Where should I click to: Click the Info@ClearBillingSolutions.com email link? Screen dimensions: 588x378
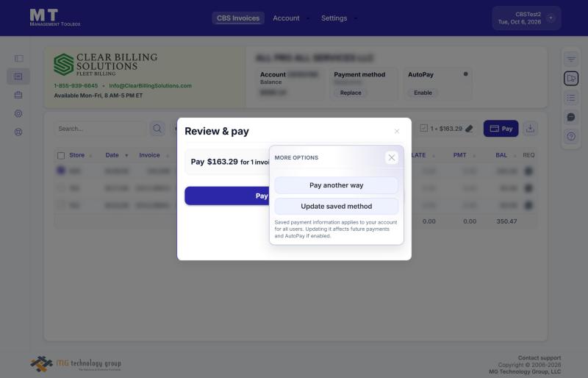pyautogui.click(x=151, y=85)
